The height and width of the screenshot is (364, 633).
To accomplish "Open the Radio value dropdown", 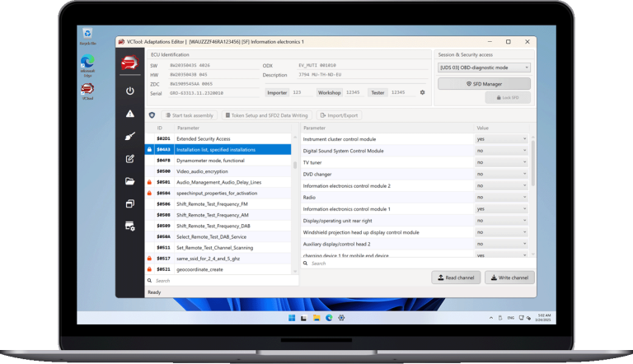I will pos(501,198).
